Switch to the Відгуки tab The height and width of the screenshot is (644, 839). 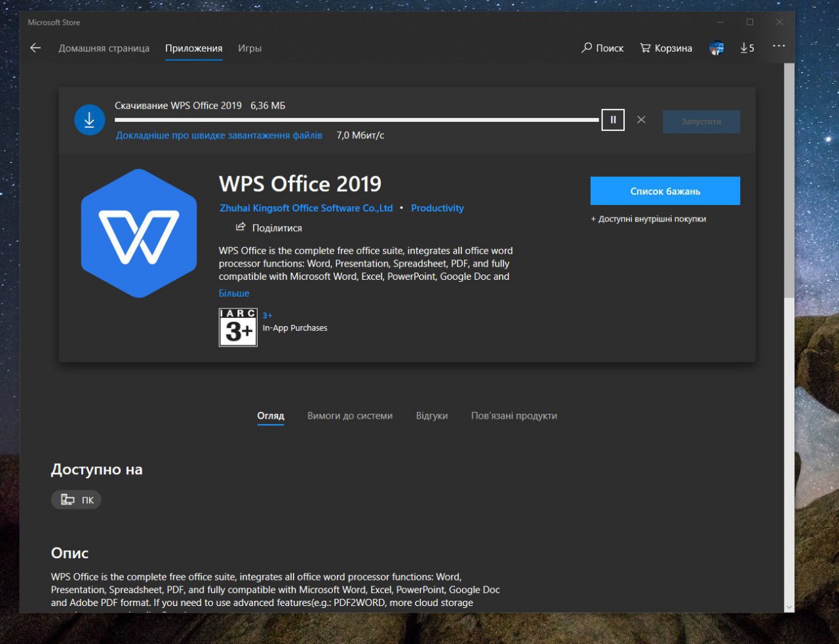coord(432,415)
